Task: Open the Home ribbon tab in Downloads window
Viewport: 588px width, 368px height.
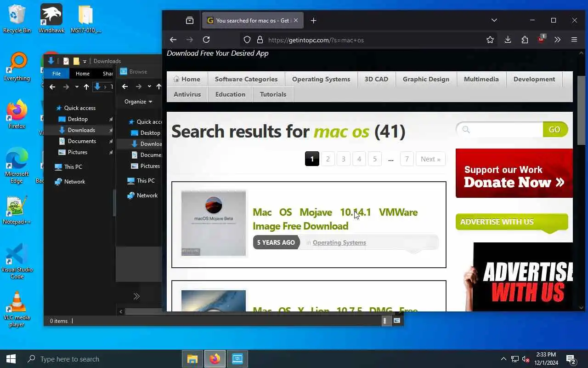Action: [x=83, y=74]
